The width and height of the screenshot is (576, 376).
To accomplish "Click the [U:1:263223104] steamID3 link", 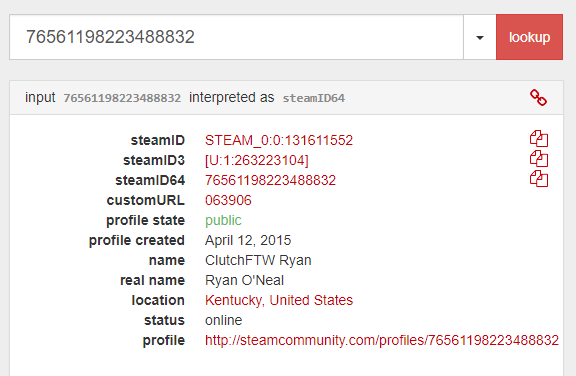I will [257, 160].
